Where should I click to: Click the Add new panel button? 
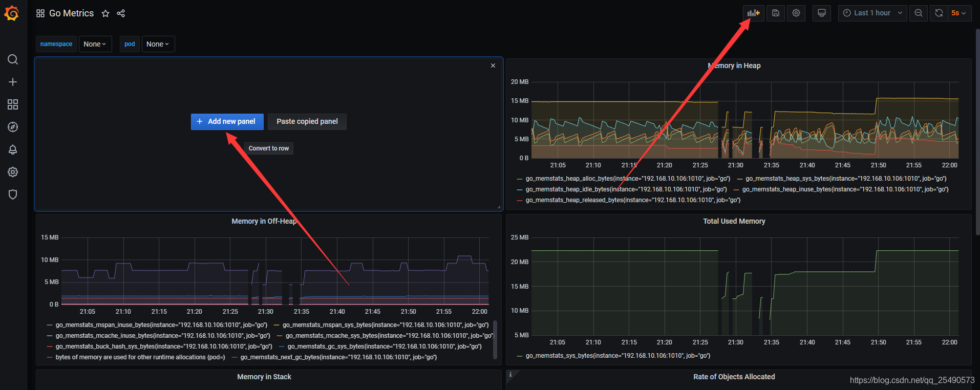tap(227, 121)
